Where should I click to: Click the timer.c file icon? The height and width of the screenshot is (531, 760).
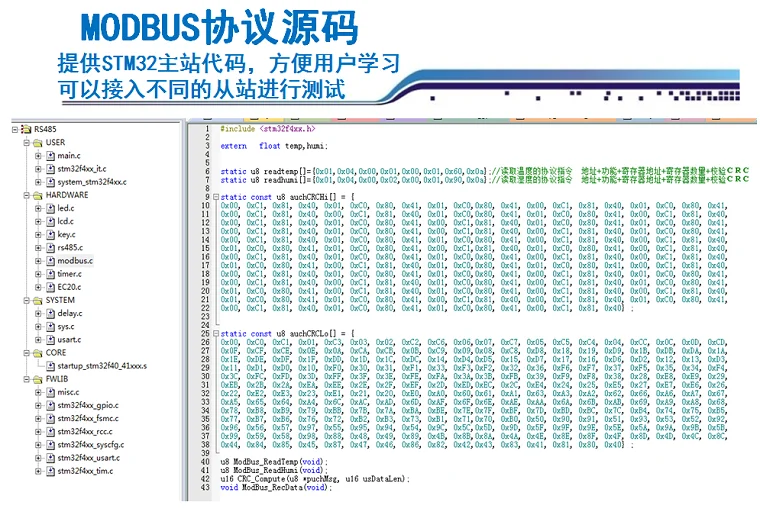(50, 274)
